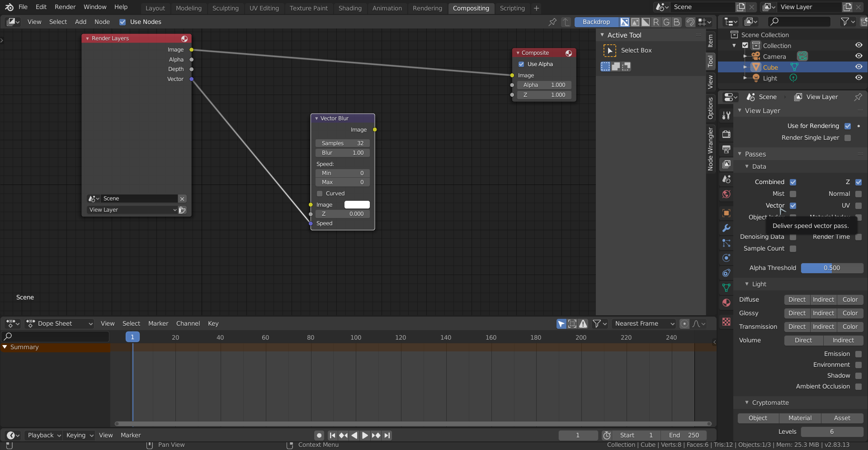
Task: Select the Cube in the Outliner
Action: (x=771, y=67)
